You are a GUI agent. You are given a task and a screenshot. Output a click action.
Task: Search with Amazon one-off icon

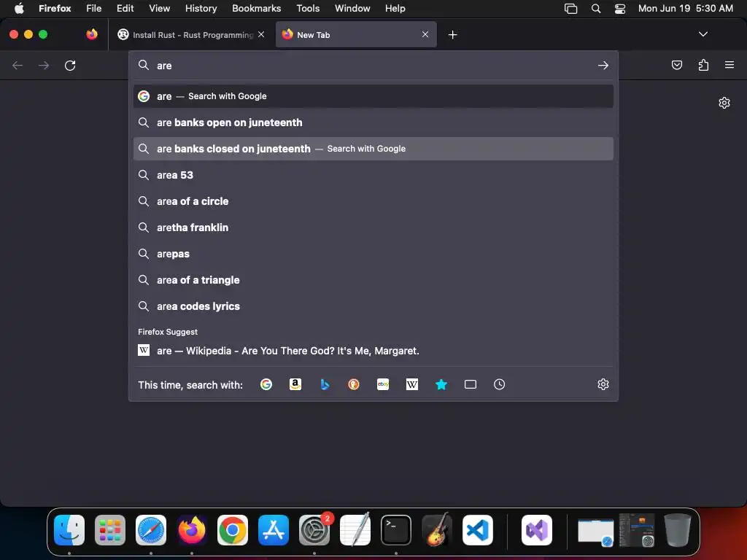click(x=295, y=384)
